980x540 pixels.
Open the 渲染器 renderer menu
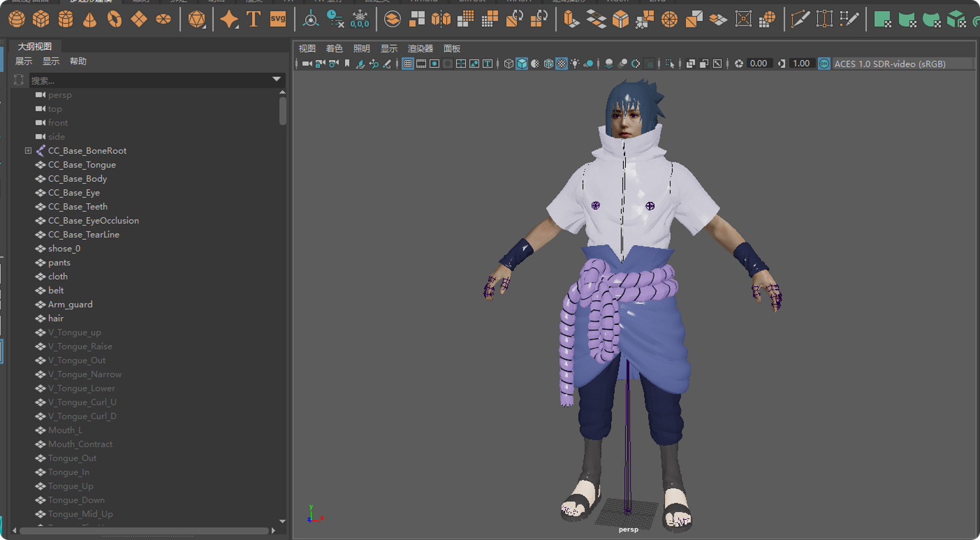421,48
